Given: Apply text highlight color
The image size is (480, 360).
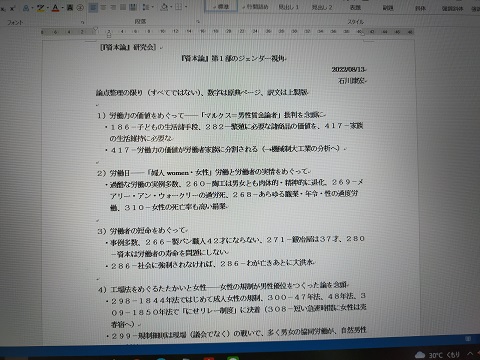Looking at the screenshot, I should (40, 8).
